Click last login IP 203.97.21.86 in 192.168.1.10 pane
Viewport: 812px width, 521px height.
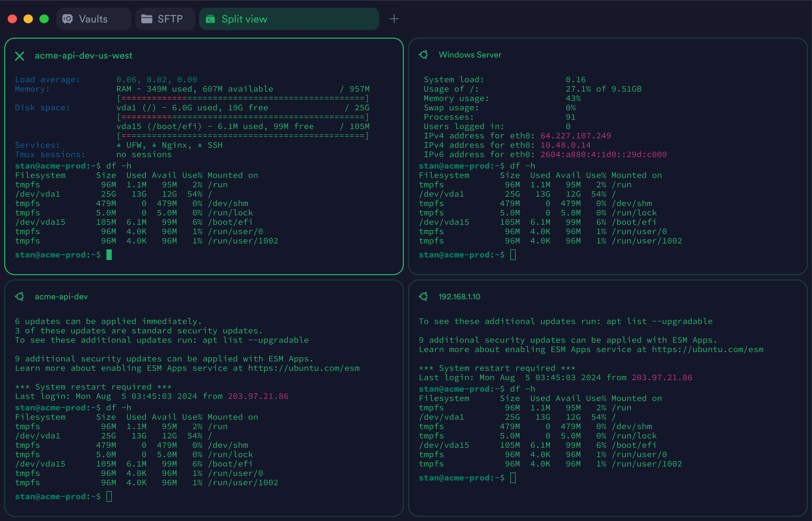pos(662,378)
